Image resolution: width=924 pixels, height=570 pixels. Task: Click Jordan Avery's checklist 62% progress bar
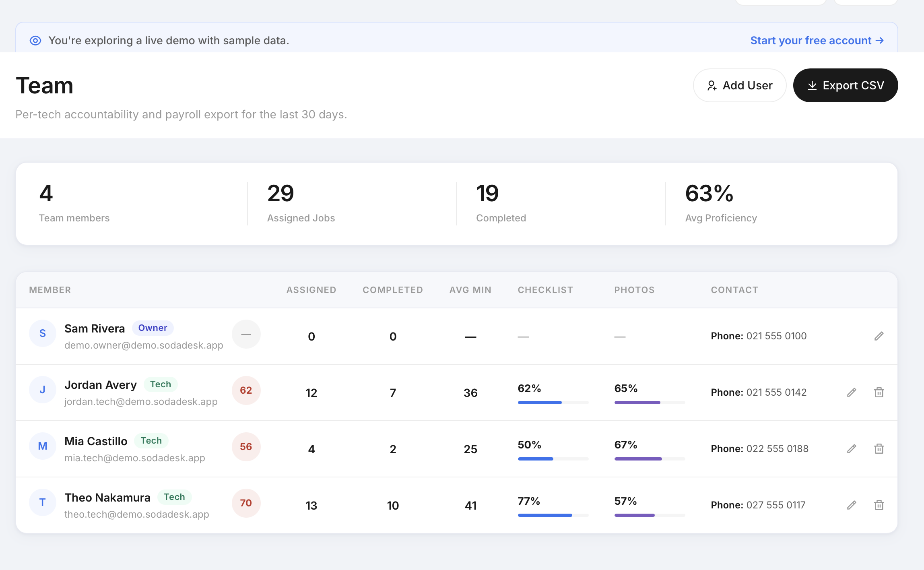click(x=553, y=403)
